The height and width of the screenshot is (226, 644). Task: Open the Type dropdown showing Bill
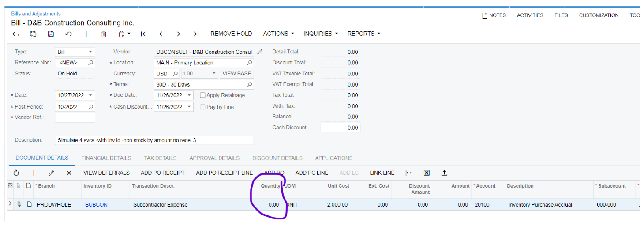(x=90, y=52)
